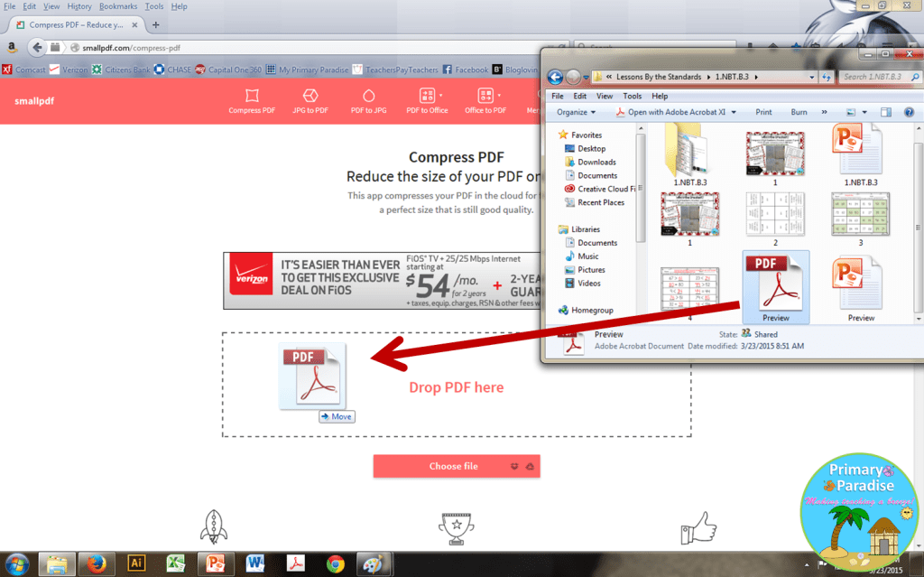Screen dimensions: 924x577
Task: Select the Compress PDF browser tab
Action: click(x=77, y=24)
